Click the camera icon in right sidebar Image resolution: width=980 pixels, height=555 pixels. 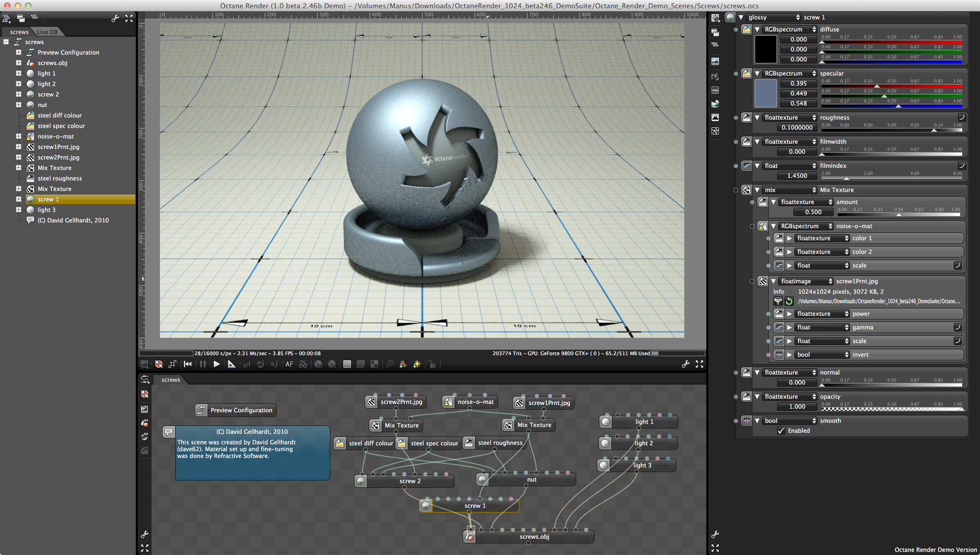715,77
